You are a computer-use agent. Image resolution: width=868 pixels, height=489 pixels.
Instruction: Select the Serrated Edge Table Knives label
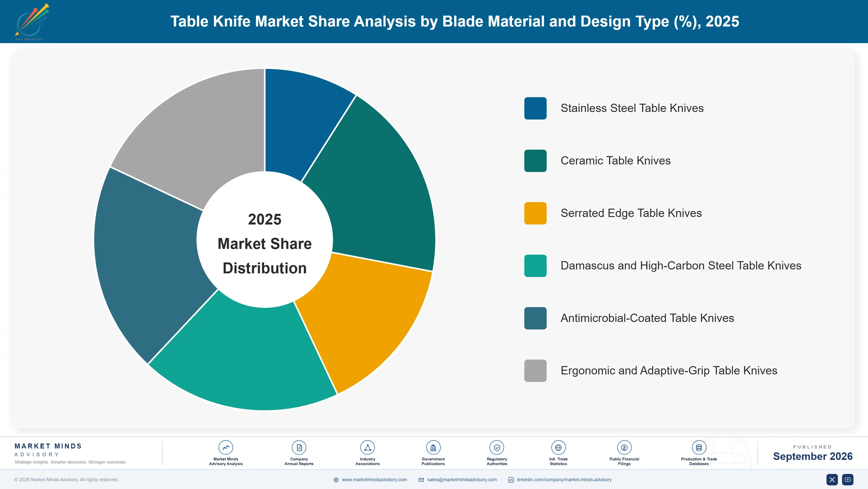631,213
